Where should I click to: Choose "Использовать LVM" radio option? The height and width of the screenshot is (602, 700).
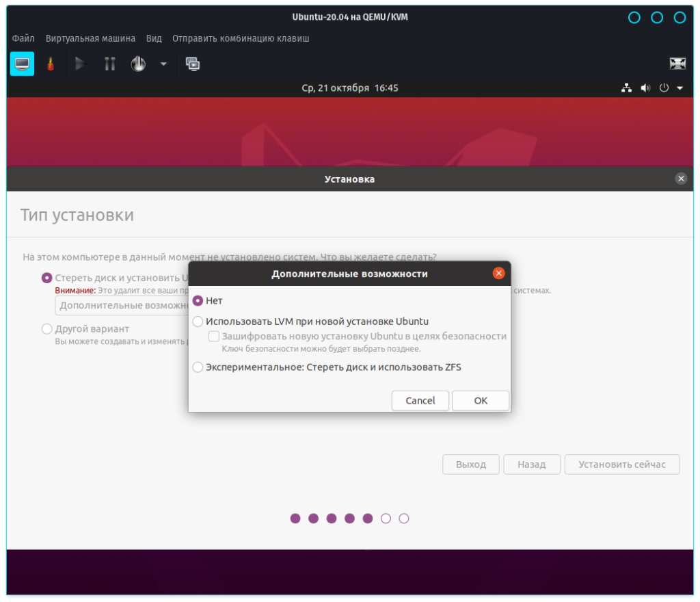(198, 322)
